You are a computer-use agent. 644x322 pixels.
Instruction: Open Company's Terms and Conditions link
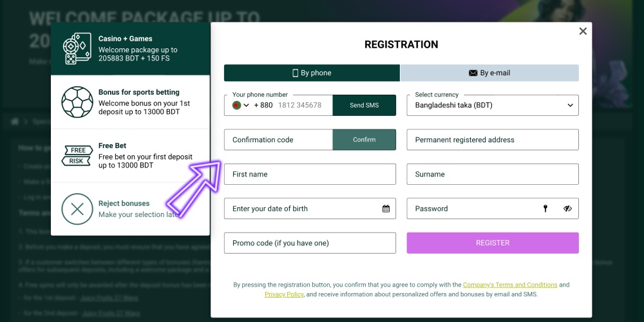pyautogui.click(x=510, y=285)
